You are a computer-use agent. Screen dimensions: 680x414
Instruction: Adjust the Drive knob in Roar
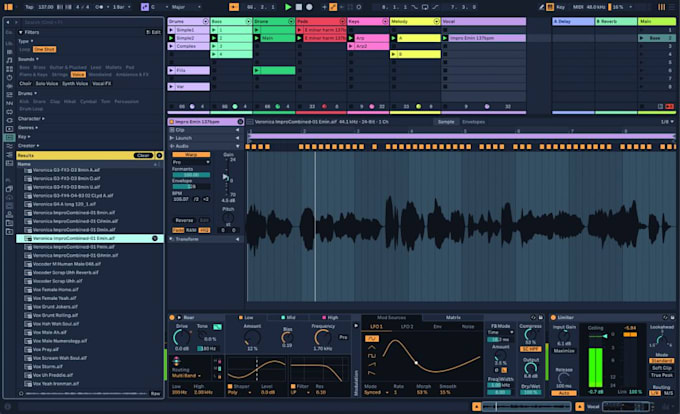click(181, 337)
